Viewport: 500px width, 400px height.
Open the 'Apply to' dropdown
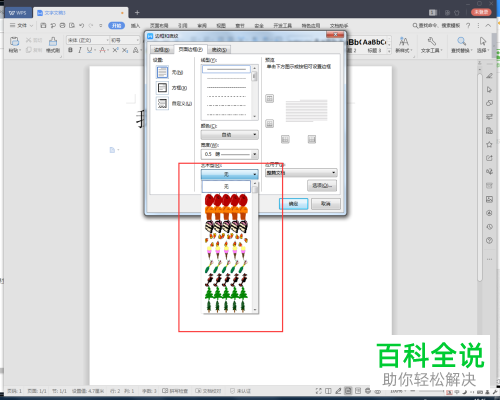pyautogui.click(x=301, y=173)
